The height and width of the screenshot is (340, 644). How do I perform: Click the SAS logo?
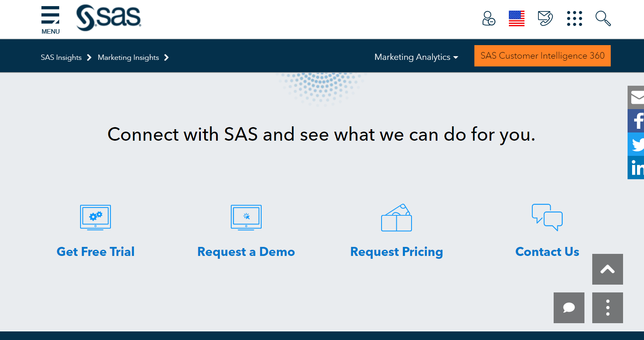click(x=108, y=18)
